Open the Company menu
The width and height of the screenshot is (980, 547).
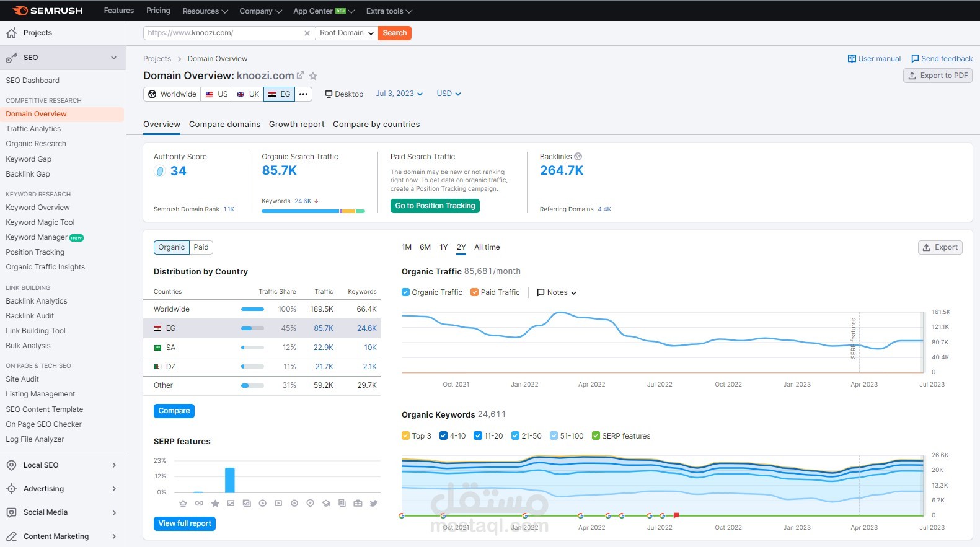point(260,11)
